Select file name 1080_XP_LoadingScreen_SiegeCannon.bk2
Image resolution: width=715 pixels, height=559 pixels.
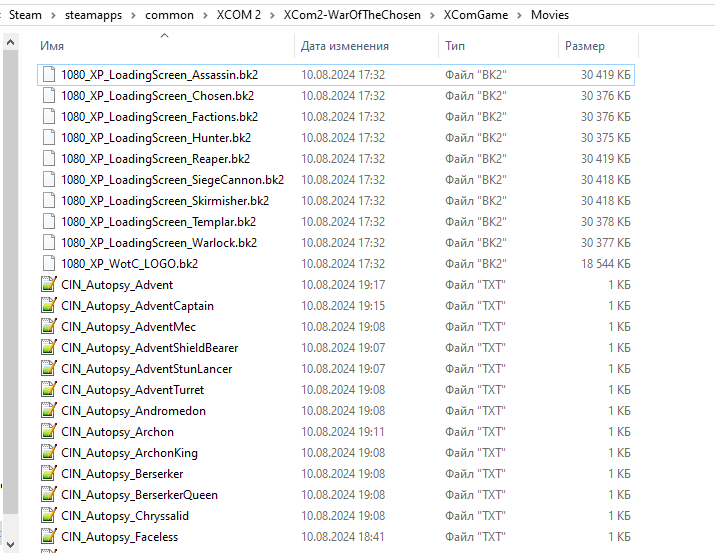pyautogui.click(x=172, y=180)
